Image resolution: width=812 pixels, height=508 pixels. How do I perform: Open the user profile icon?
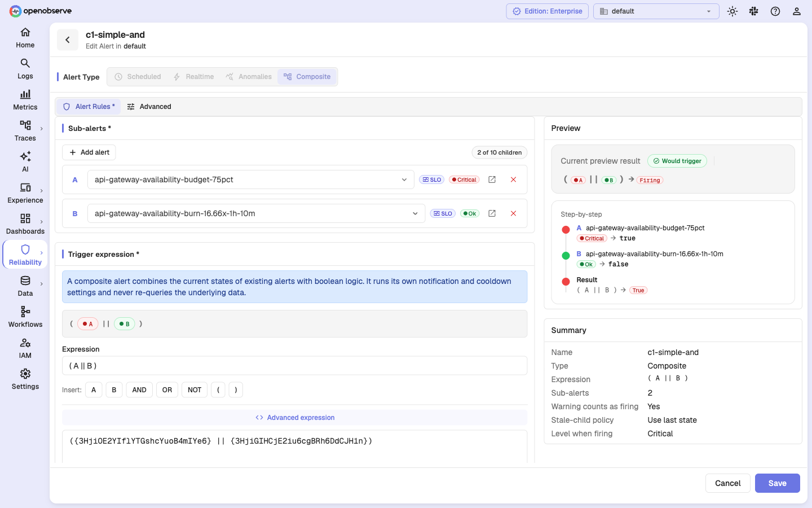pyautogui.click(x=797, y=11)
